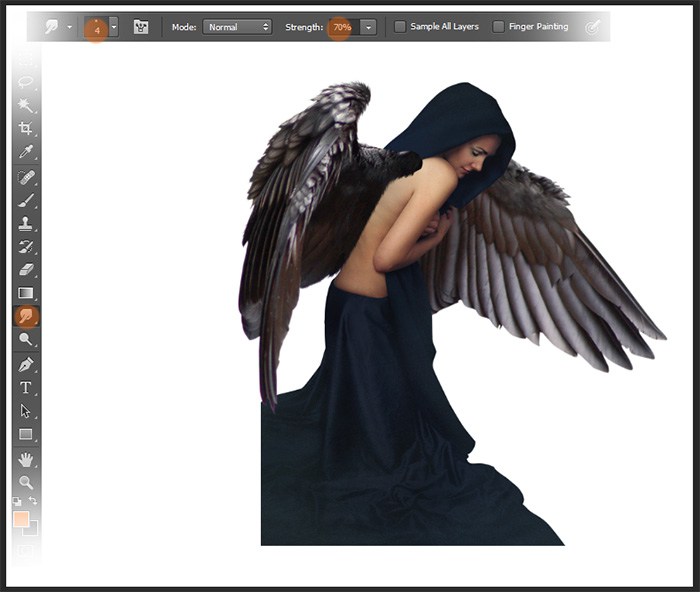Pick the Crop tool
Viewport: 700px width, 592px height.
coord(25,129)
